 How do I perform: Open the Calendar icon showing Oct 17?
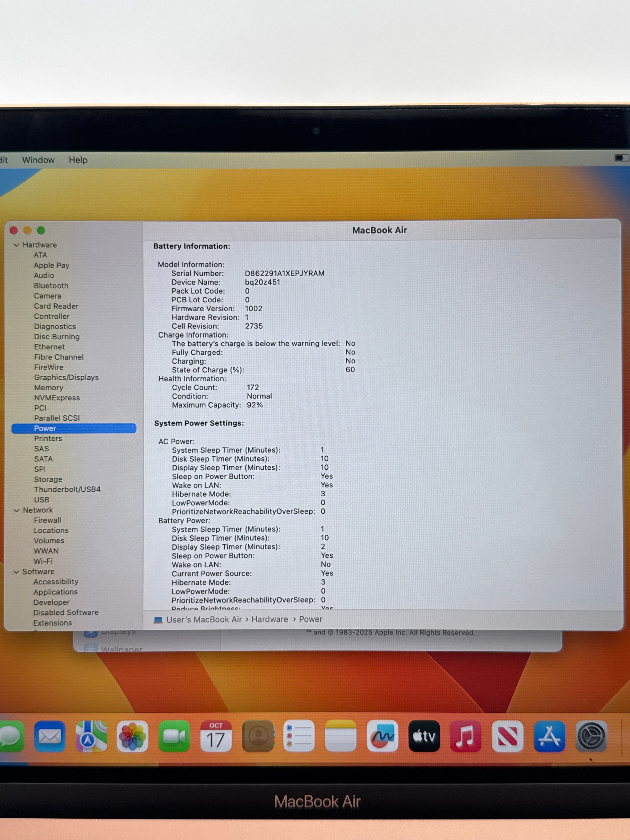pyautogui.click(x=216, y=736)
